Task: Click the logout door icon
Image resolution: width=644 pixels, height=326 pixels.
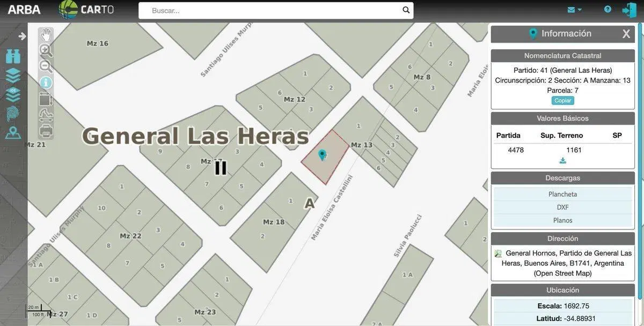Action: point(629,10)
